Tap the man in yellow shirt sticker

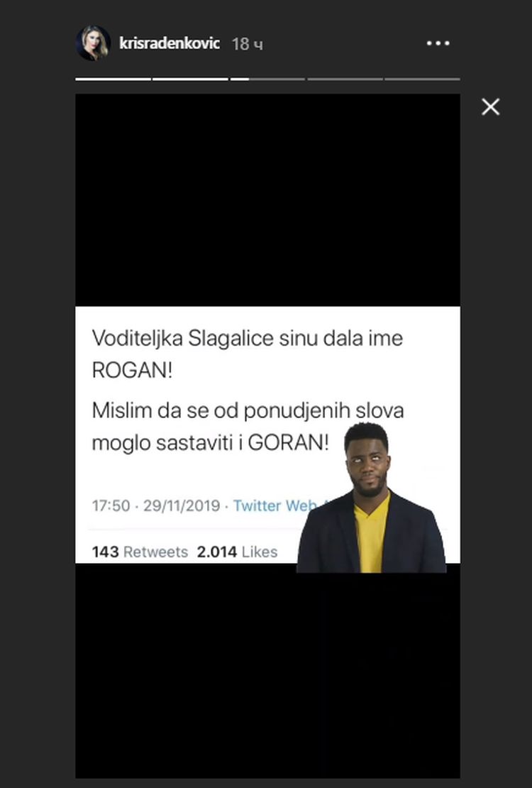pyautogui.click(x=371, y=498)
